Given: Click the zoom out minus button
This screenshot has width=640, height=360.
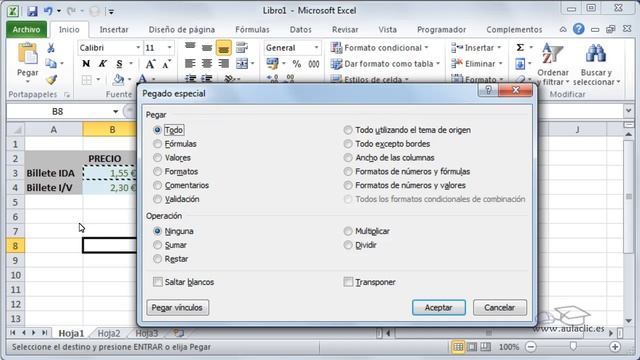Looking at the screenshot, I should [x=531, y=347].
